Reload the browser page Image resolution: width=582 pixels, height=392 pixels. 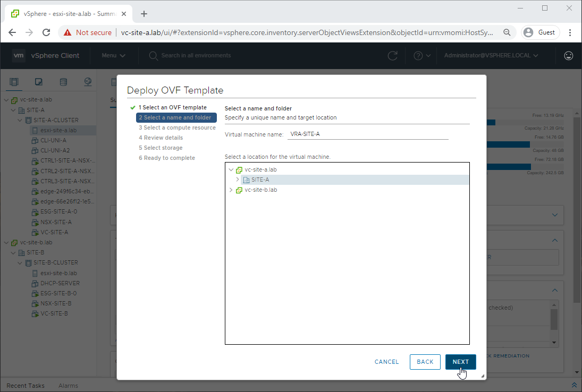(46, 32)
